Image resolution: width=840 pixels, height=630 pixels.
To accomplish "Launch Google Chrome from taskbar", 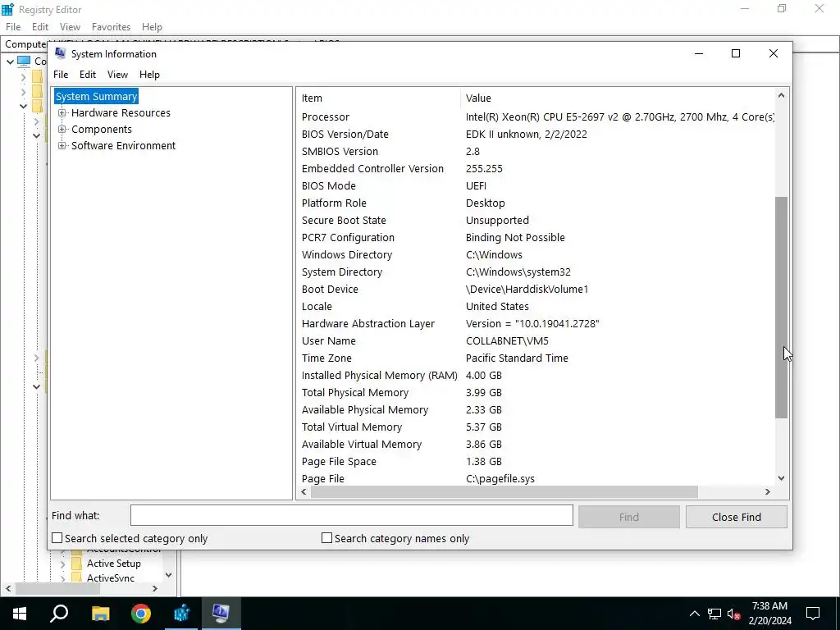I will tap(141, 614).
